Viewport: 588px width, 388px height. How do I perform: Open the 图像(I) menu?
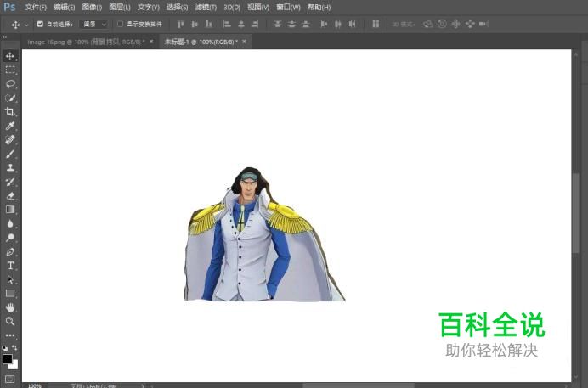pyautogui.click(x=92, y=7)
